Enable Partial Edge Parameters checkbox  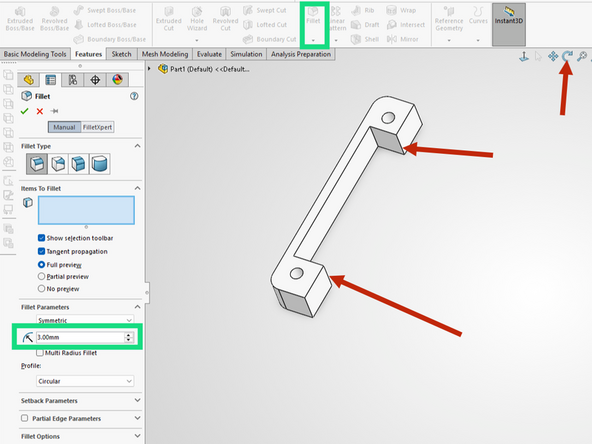[x=25, y=418]
